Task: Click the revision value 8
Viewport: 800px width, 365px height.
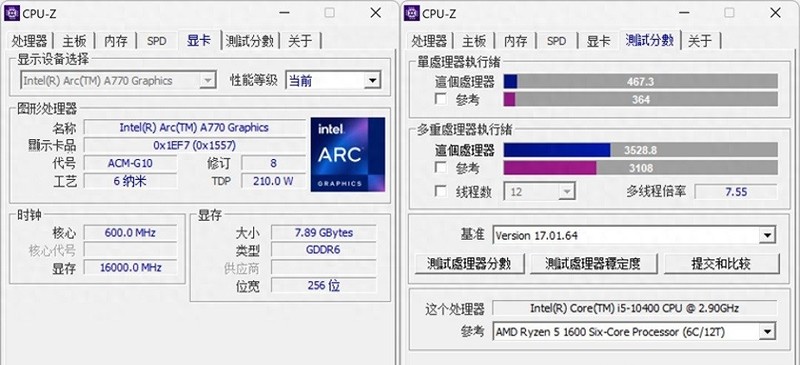Action: point(273,163)
